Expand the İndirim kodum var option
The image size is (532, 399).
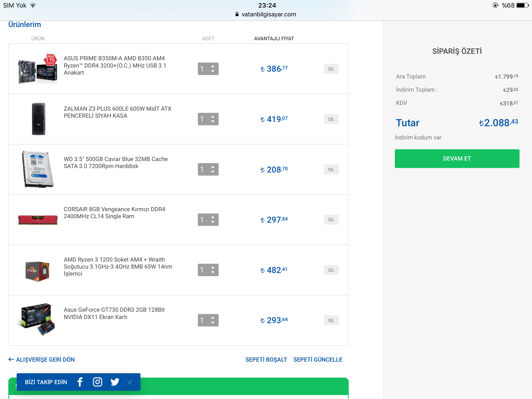pos(418,137)
